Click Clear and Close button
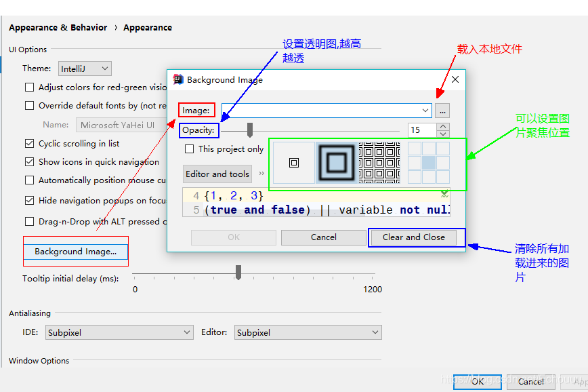 point(414,237)
